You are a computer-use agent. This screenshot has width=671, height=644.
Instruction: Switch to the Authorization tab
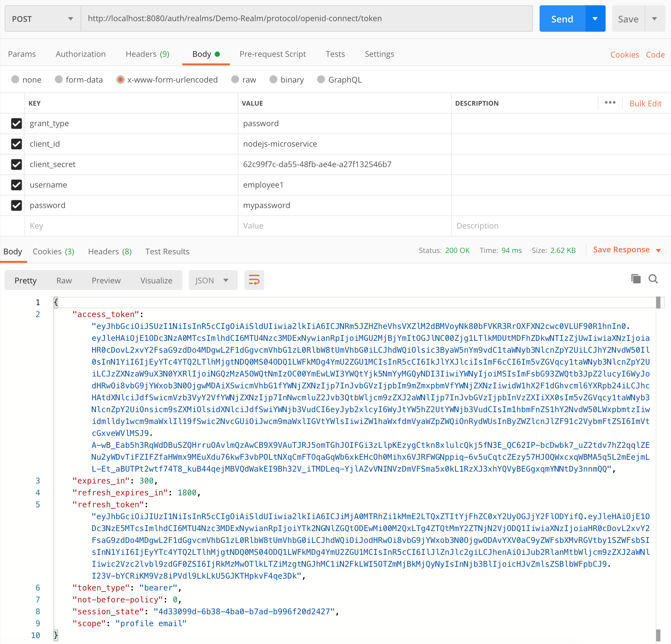[81, 54]
